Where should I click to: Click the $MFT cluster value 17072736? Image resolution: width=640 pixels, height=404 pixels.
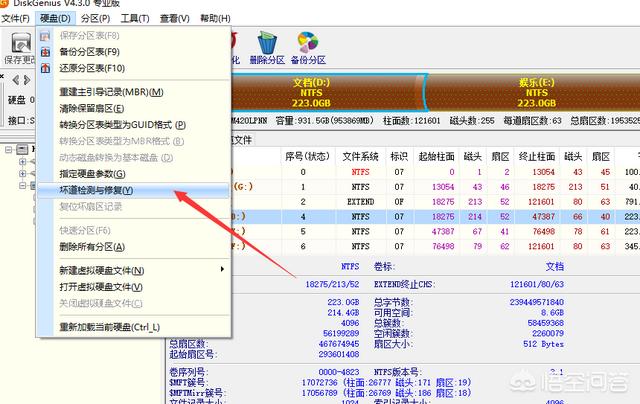tap(320, 383)
